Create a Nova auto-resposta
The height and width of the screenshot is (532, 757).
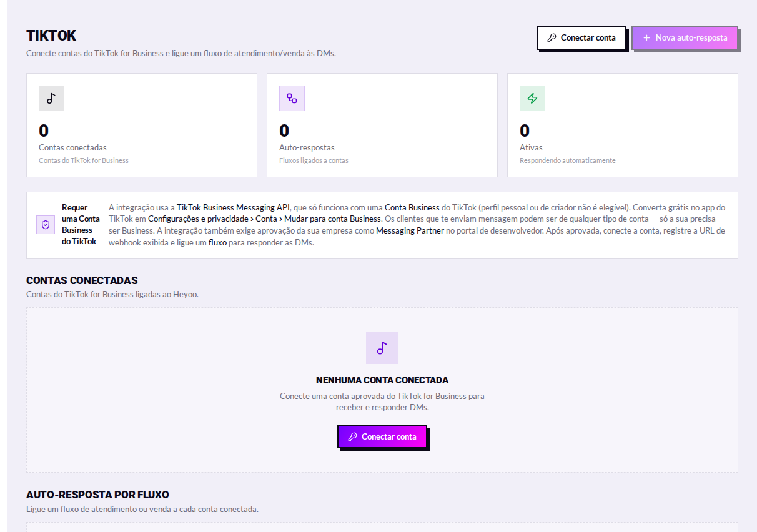[x=685, y=38]
